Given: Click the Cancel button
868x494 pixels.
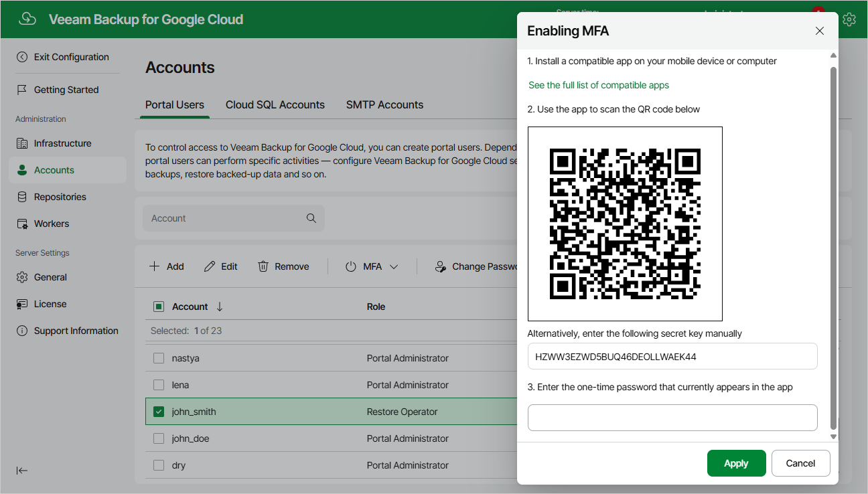Looking at the screenshot, I should [800, 463].
